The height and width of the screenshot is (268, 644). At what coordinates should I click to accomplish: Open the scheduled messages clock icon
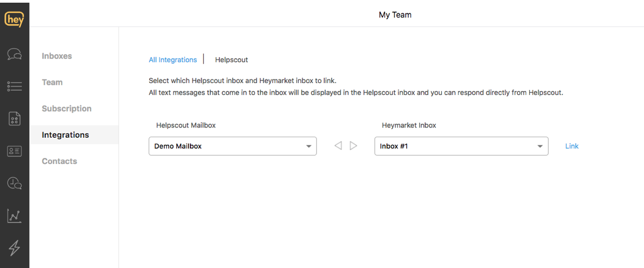point(14,183)
